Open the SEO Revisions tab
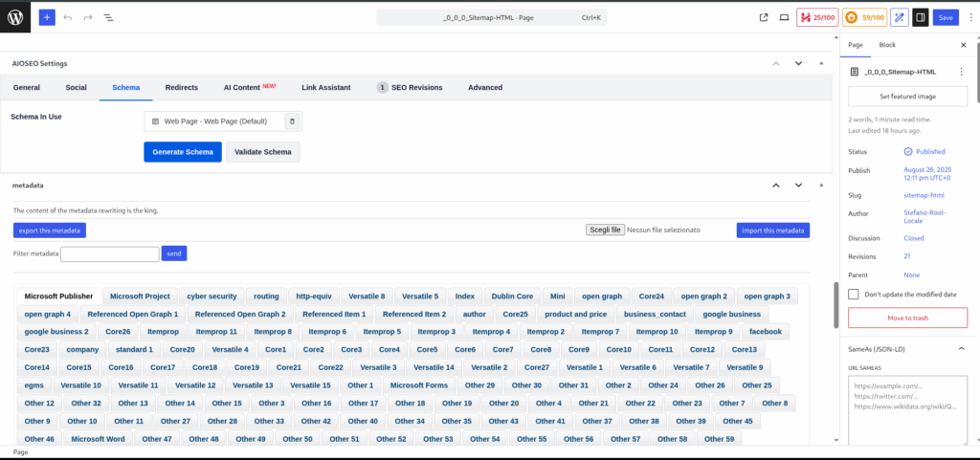The image size is (980, 460). coord(410,87)
